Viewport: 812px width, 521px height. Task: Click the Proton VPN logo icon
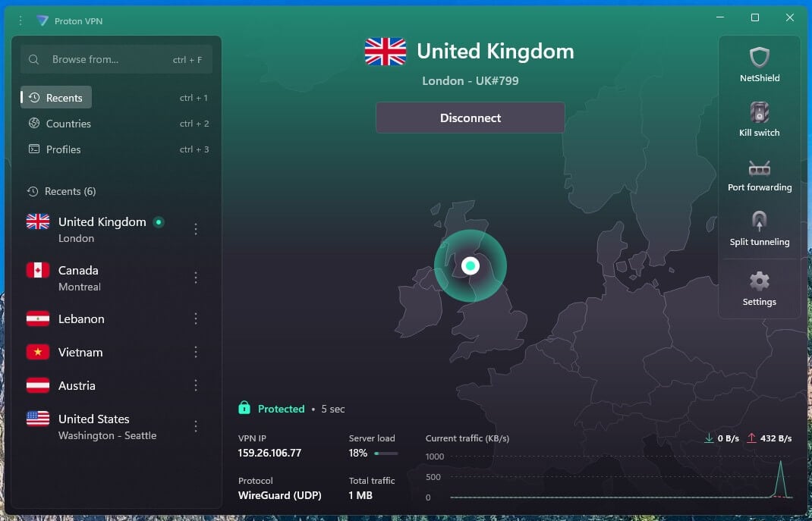tap(42, 20)
